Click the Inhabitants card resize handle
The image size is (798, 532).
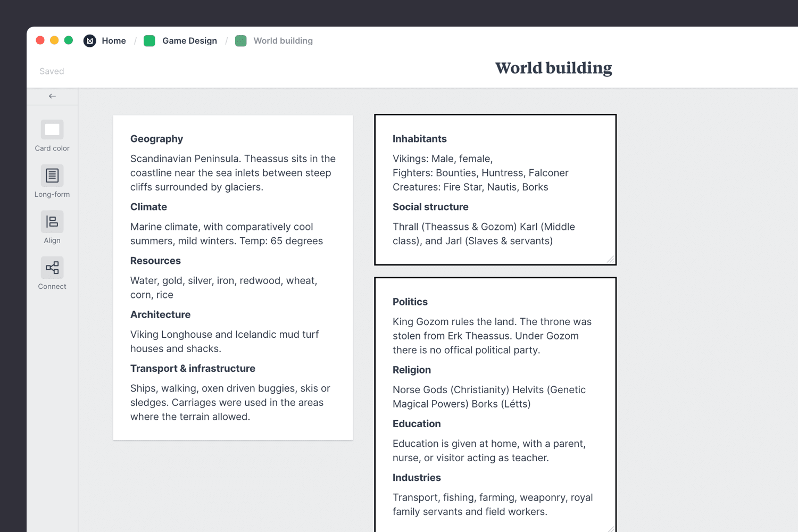tap(610, 260)
